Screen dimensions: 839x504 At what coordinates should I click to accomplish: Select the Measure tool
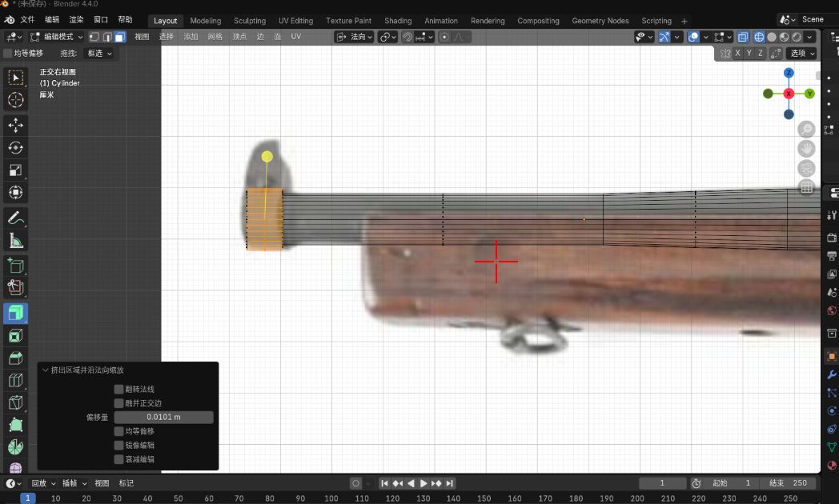coord(15,241)
